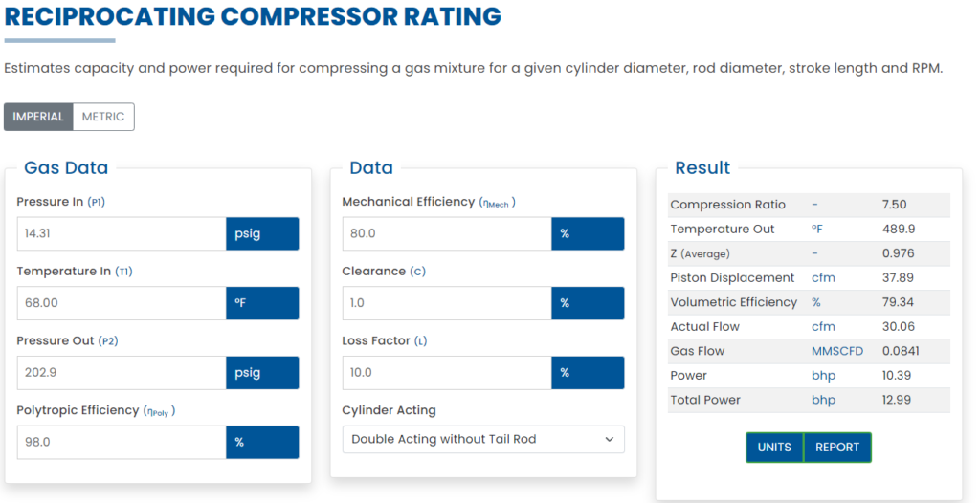Viewport: 980px width, 503px height.
Task: Click the Power bhp unit link
Action: (x=823, y=376)
